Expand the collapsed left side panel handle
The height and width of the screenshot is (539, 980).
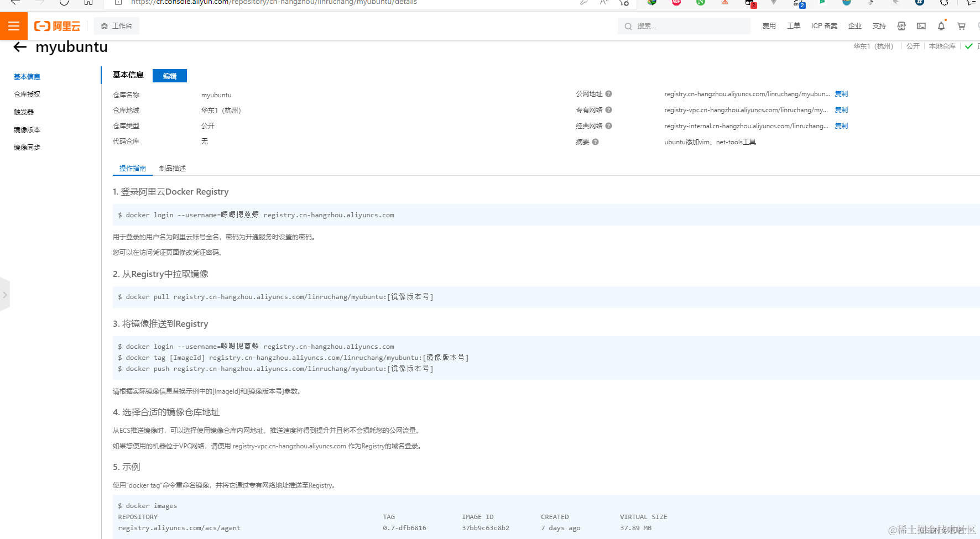tap(5, 295)
